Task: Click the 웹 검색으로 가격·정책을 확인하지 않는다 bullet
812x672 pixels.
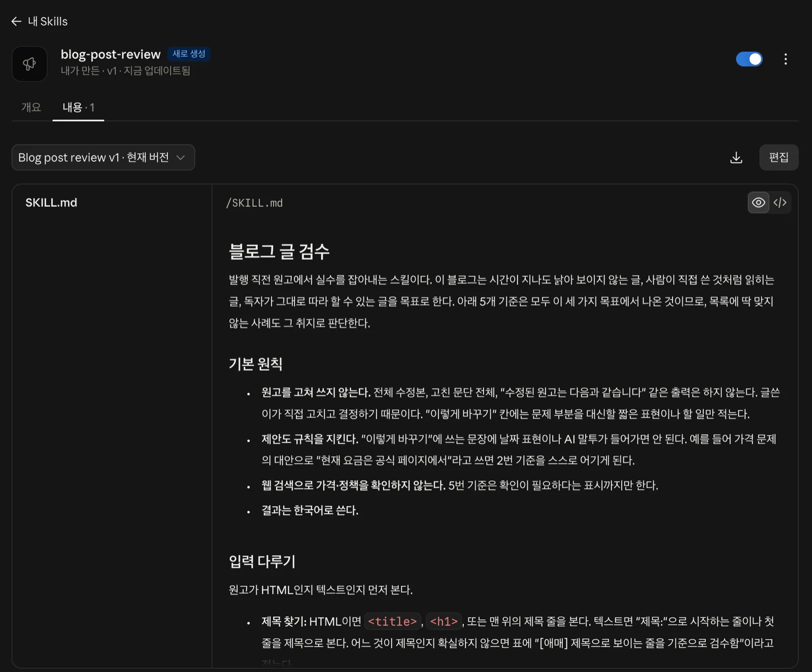Action: 459,485
